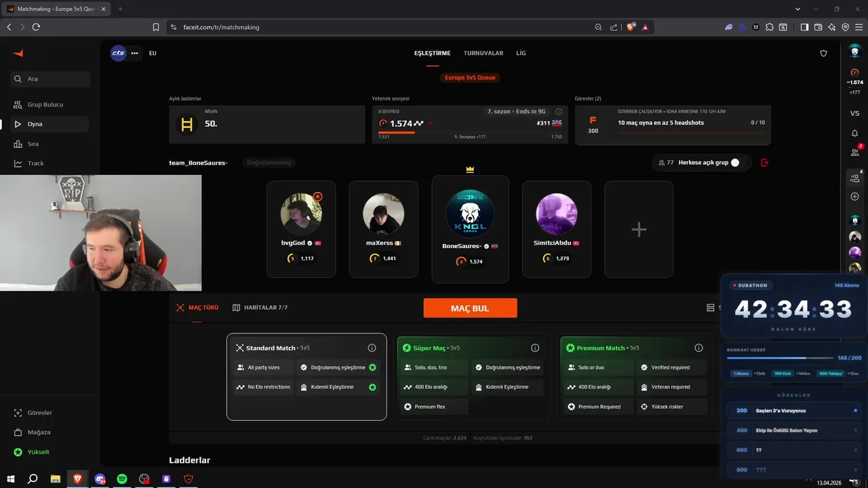
Task: Open a new browser tab
Action: [120, 9]
